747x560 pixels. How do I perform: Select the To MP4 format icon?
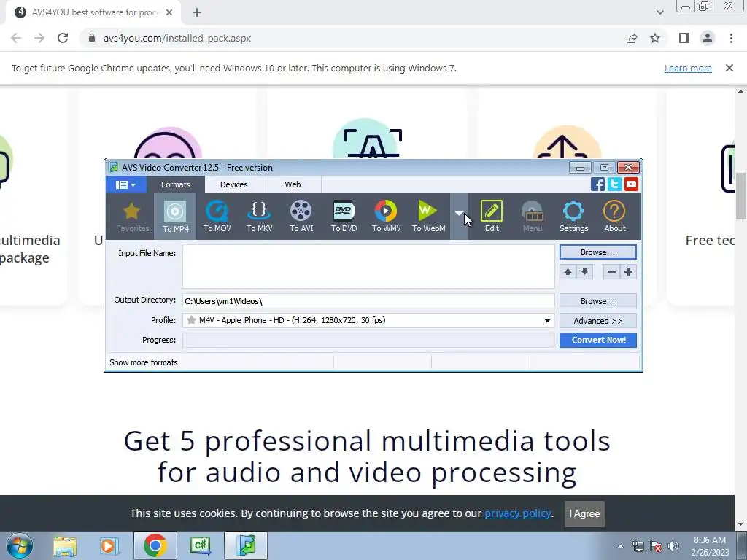pos(175,217)
